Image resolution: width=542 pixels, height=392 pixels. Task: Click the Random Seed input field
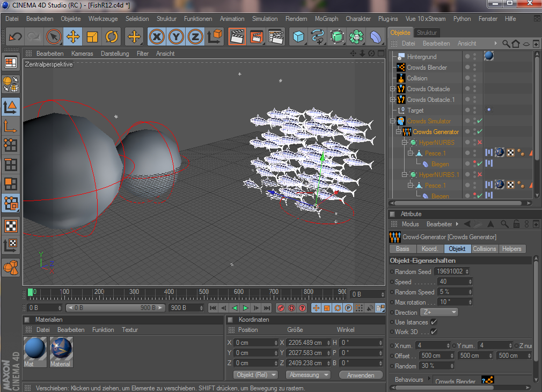point(450,272)
